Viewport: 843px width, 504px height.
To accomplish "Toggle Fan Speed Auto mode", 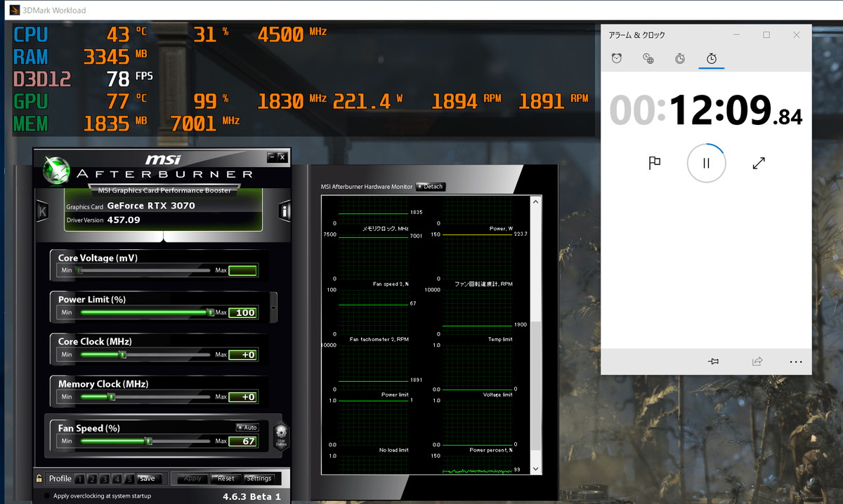I will pos(247,427).
